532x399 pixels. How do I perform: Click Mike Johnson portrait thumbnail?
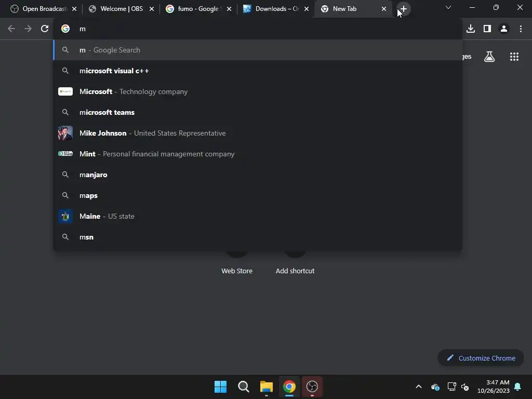65,133
